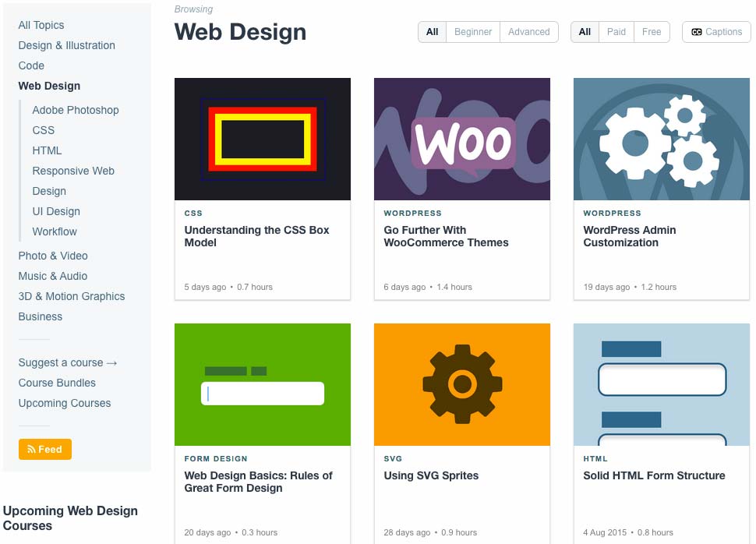
Task: Click the orange SVG gear course image
Action: (462, 384)
